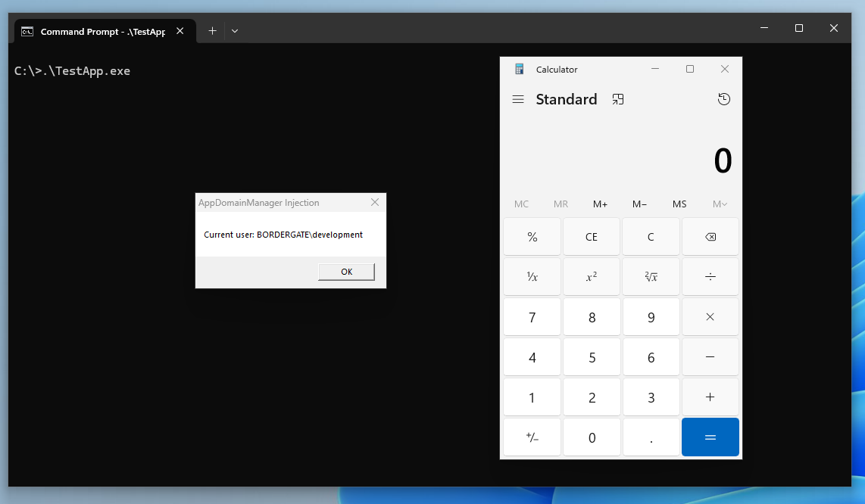The width and height of the screenshot is (865, 504).
Task: Open the terminal new-tab dropdown chevron
Action: pos(235,31)
